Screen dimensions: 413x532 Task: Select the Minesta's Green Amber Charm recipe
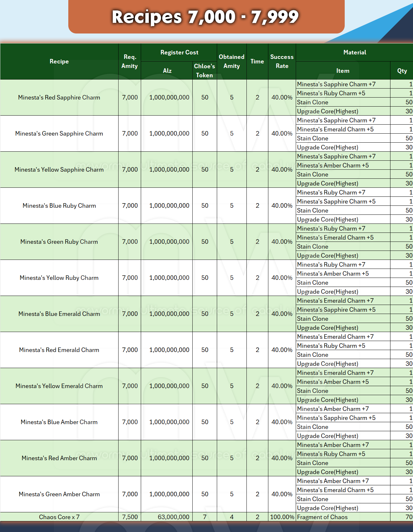59,494
